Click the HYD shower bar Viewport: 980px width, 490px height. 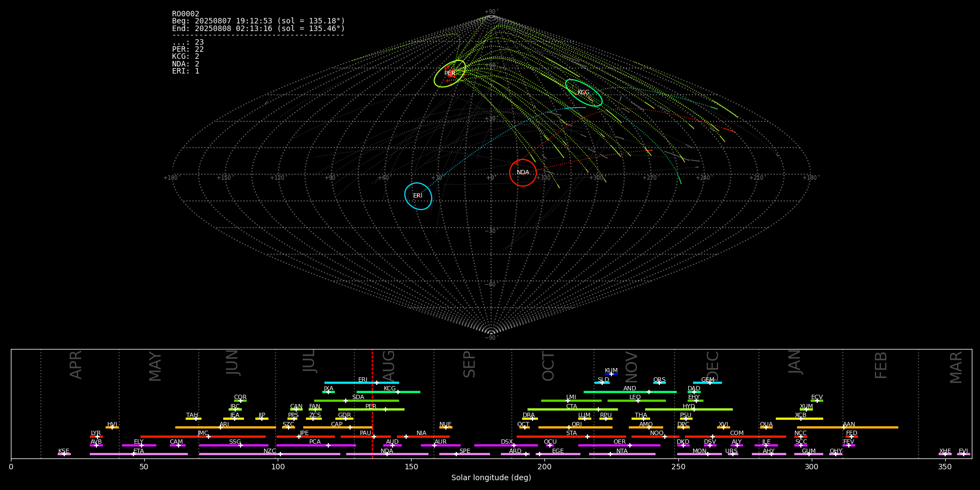pos(689,409)
